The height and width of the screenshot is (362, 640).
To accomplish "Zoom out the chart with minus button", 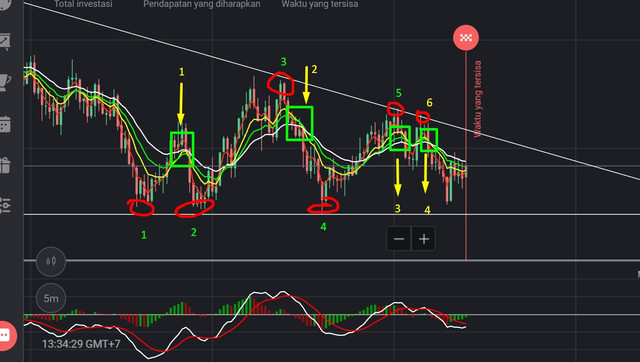I will [x=399, y=239].
